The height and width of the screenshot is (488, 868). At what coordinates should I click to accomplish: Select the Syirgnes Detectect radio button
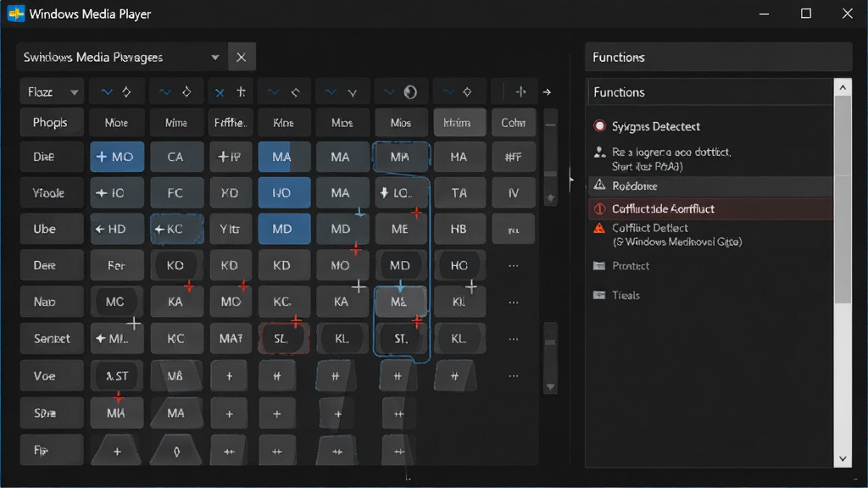coord(599,126)
